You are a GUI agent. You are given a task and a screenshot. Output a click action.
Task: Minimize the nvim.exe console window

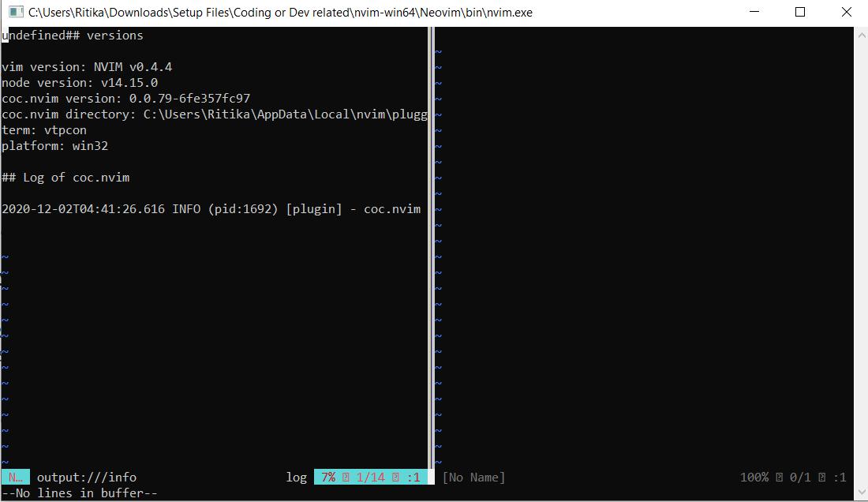pos(754,12)
